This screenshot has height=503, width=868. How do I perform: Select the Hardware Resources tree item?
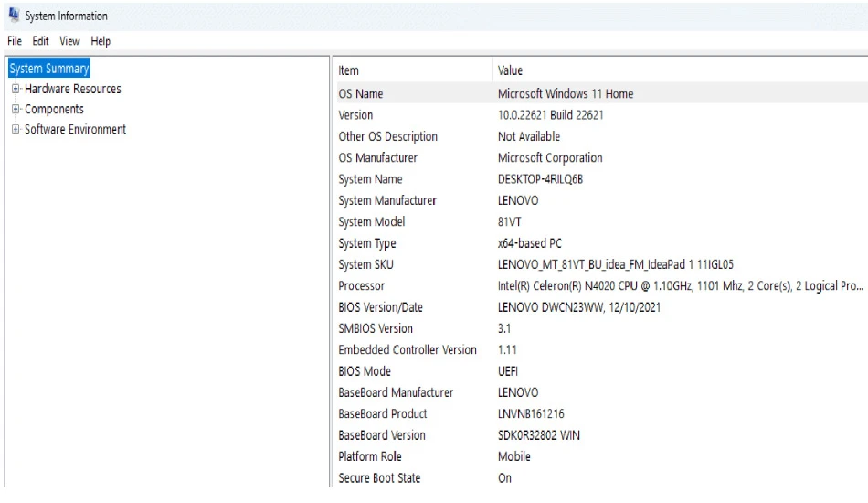point(72,89)
